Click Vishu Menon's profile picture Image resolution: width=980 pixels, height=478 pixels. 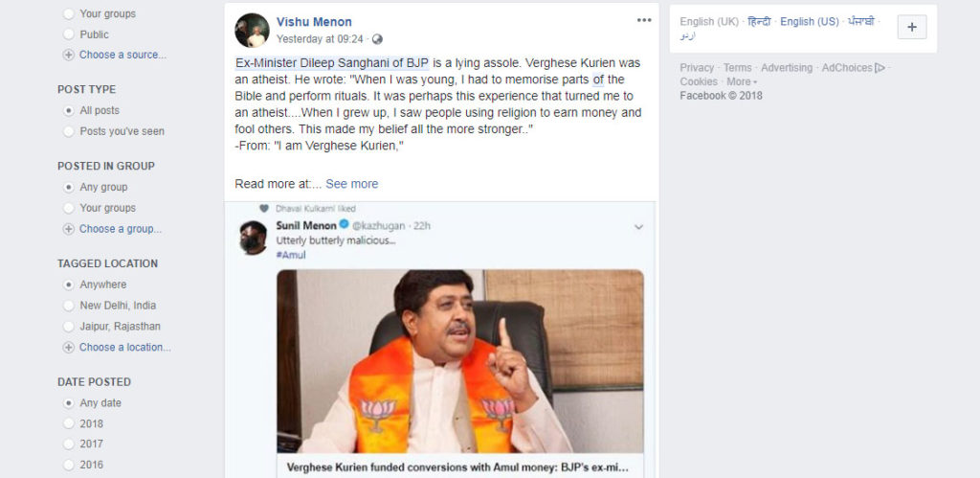pos(252,31)
